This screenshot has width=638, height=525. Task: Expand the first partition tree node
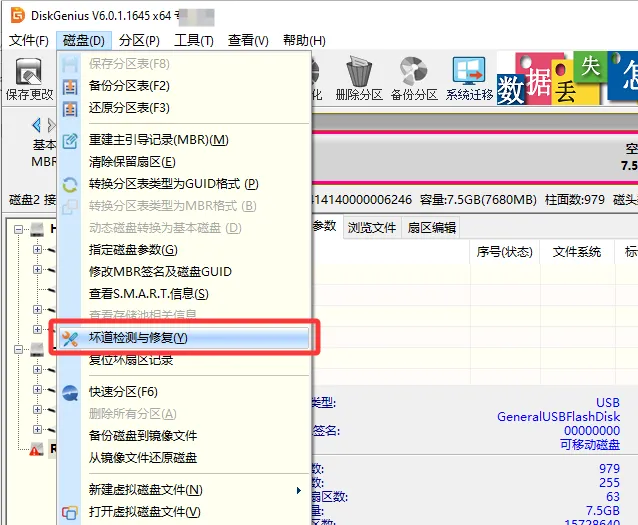coord(37,249)
